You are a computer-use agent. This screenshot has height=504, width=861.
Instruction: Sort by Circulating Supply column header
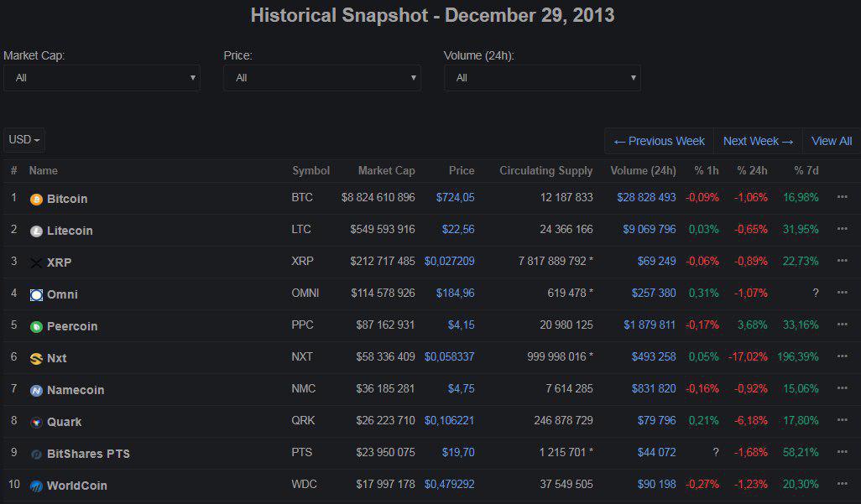(x=545, y=171)
